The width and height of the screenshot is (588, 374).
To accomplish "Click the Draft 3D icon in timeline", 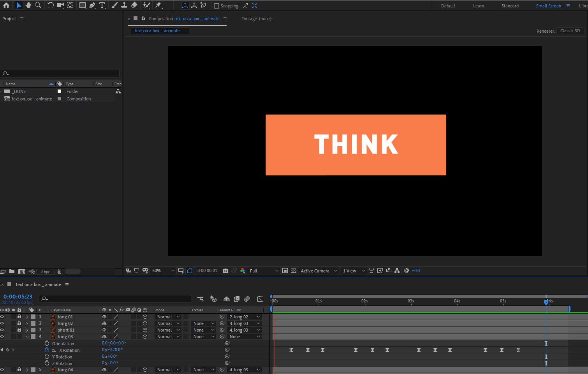I will coord(213,299).
